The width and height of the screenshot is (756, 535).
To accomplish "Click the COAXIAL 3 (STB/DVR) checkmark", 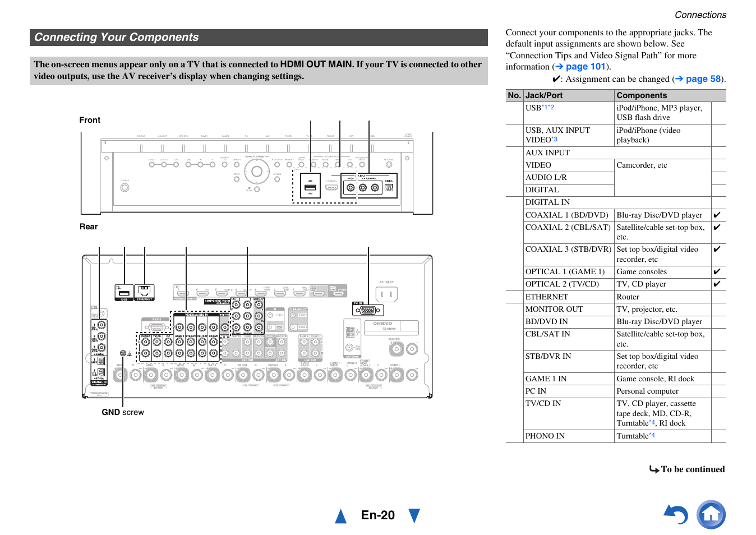I will (x=717, y=249).
